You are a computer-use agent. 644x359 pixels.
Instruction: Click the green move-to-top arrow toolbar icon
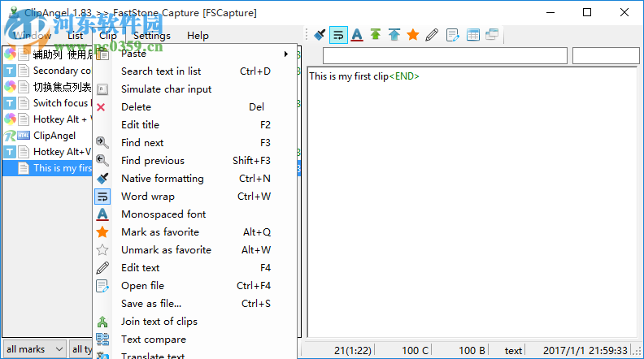click(x=376, y=35)
